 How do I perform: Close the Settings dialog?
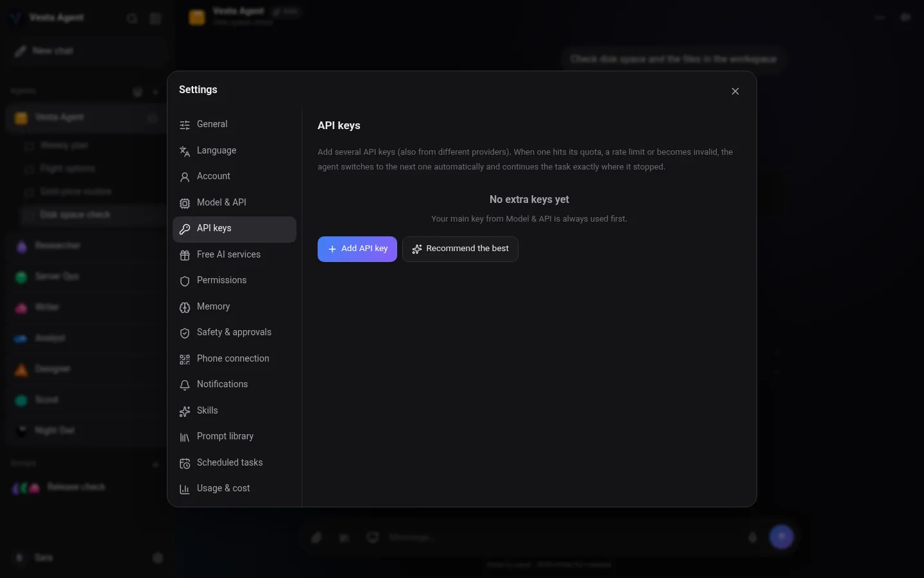click(735, 91)
